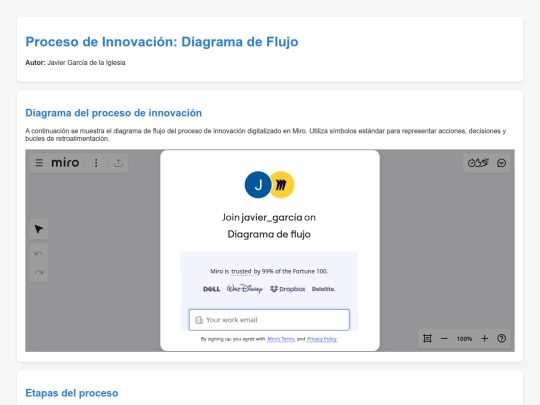
Task: Click the author name Javier García de la Iglesia
Action: 86,63
